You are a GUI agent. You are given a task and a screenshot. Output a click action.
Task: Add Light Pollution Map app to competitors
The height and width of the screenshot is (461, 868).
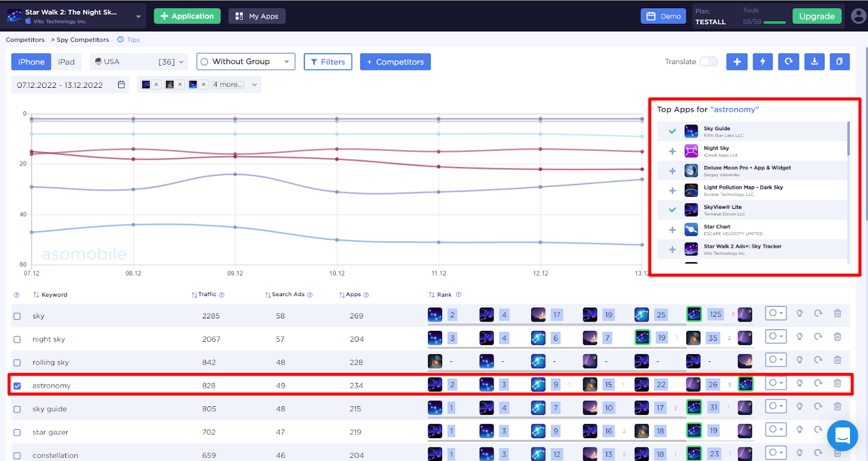672,190
